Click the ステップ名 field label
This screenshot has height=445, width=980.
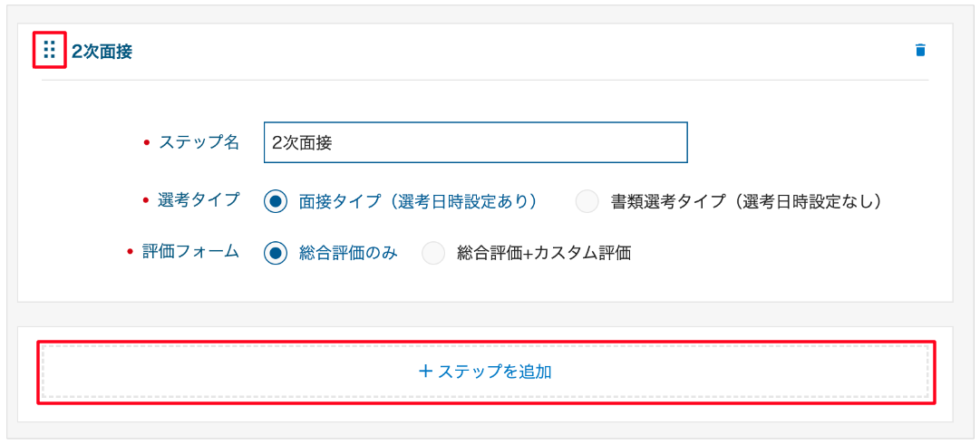point(199,142)
